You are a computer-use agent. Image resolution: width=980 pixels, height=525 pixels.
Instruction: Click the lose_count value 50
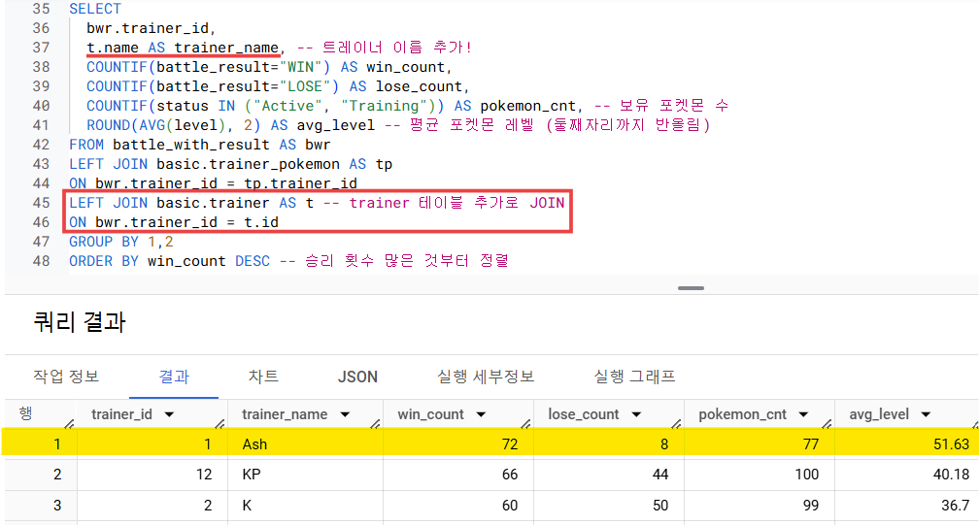[x=660, y=505]
